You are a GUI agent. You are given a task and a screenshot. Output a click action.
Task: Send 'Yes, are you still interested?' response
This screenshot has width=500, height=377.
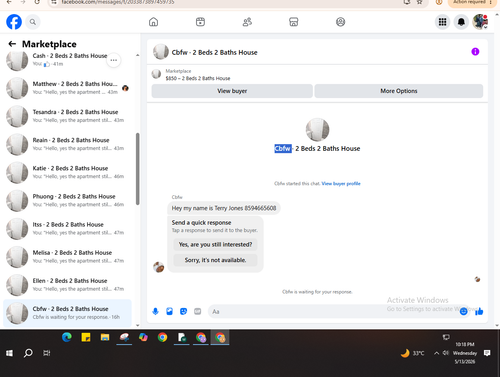(215, 244)
